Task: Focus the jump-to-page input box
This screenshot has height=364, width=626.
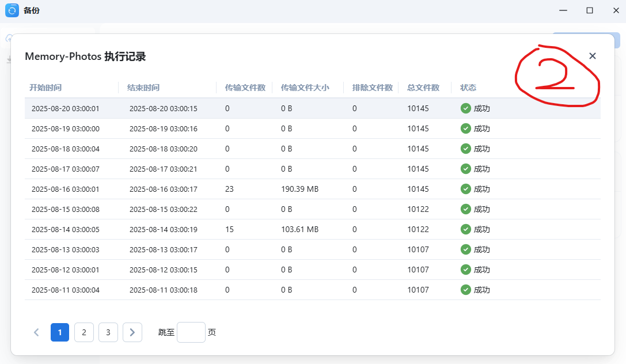Action: pyautogui.click(x=191, y=332)
